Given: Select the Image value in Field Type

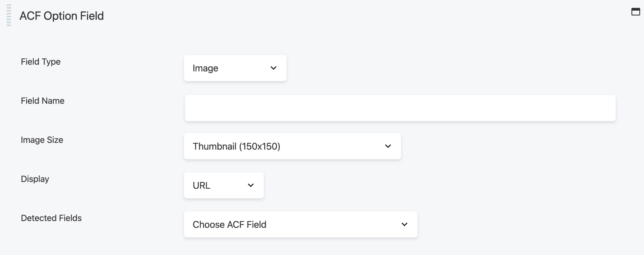Looking at the screenshot, I should tap(205, 68).
